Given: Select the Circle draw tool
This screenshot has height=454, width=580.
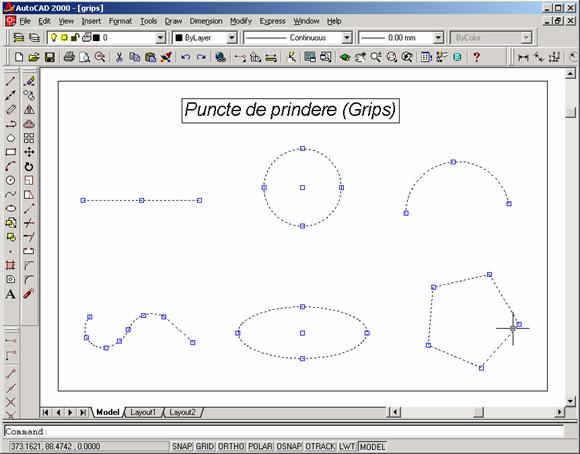Looking at the screenshot, I should tap(10, 180).
